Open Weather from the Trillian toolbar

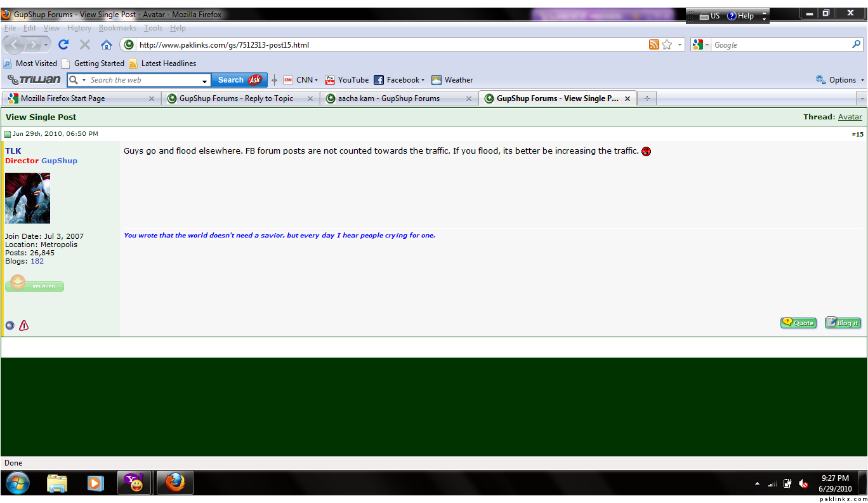click(452, 80)
